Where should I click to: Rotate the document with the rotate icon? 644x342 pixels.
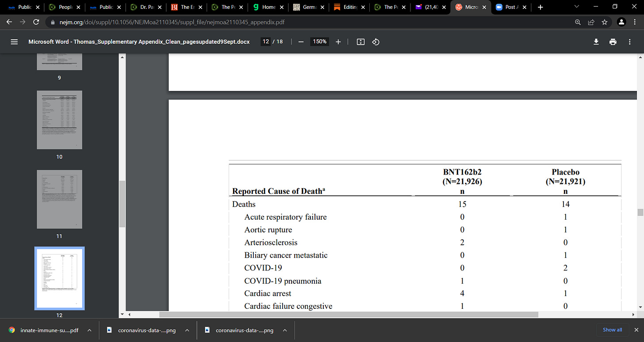[376, 42]
